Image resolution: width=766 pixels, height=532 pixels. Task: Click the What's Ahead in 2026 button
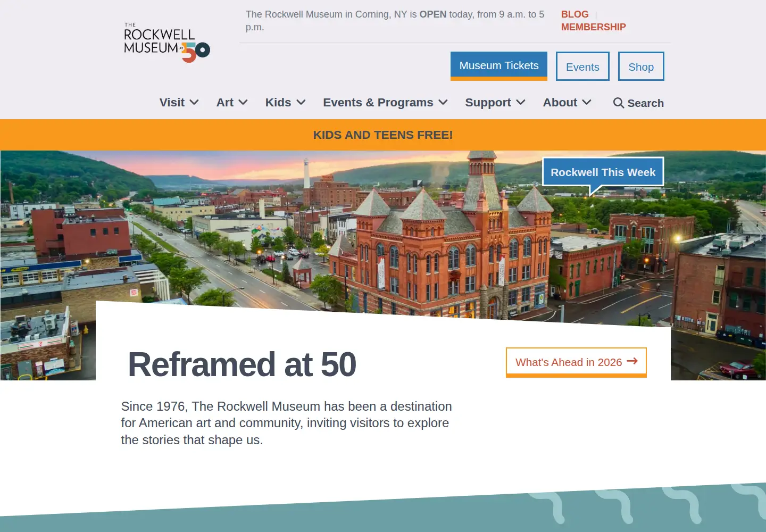pos(576,362)
